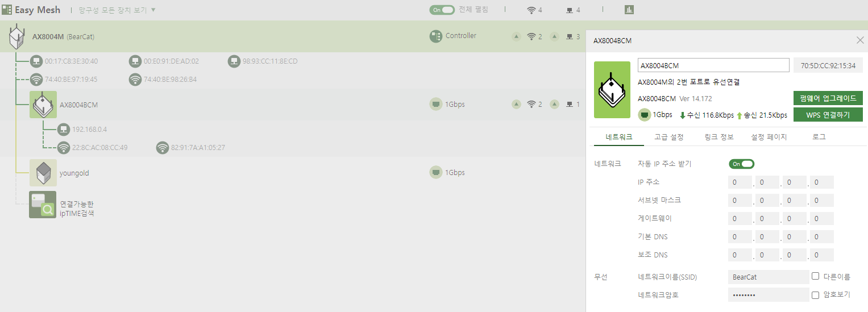868x312 pixels.
Task: Open the ipTIME search icon
Action: tap(43, 205)
